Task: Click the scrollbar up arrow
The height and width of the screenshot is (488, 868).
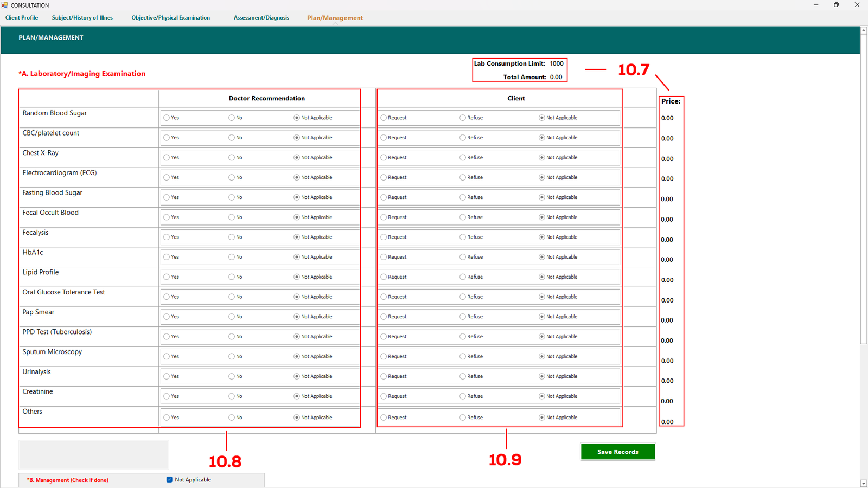Action: point(863,30)
